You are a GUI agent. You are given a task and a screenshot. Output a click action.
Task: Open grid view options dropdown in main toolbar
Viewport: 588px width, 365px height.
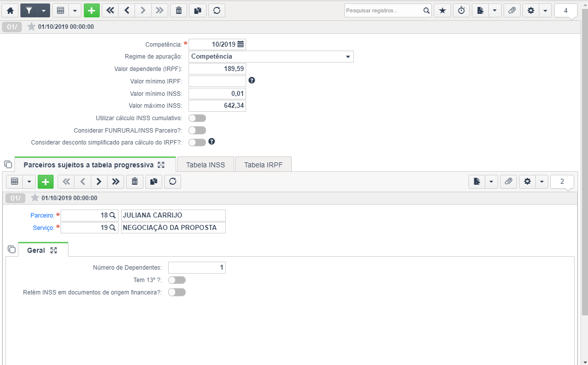tap(75, 10)
